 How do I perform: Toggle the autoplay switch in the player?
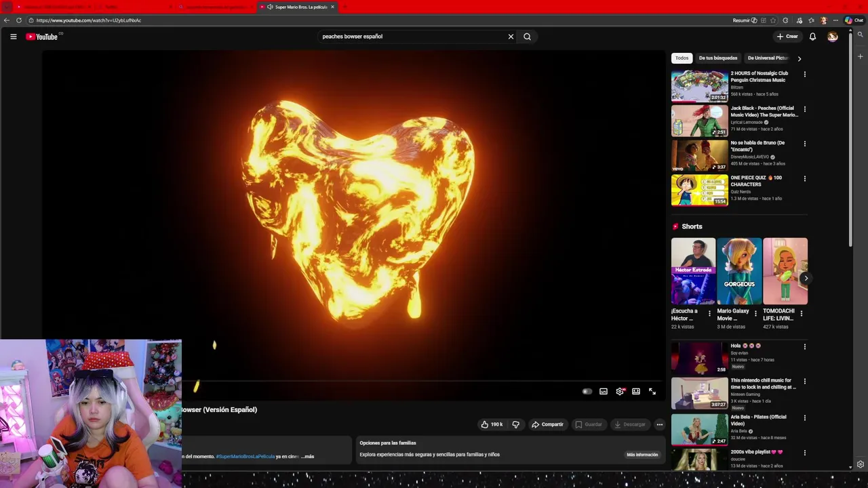coord(587,391)
